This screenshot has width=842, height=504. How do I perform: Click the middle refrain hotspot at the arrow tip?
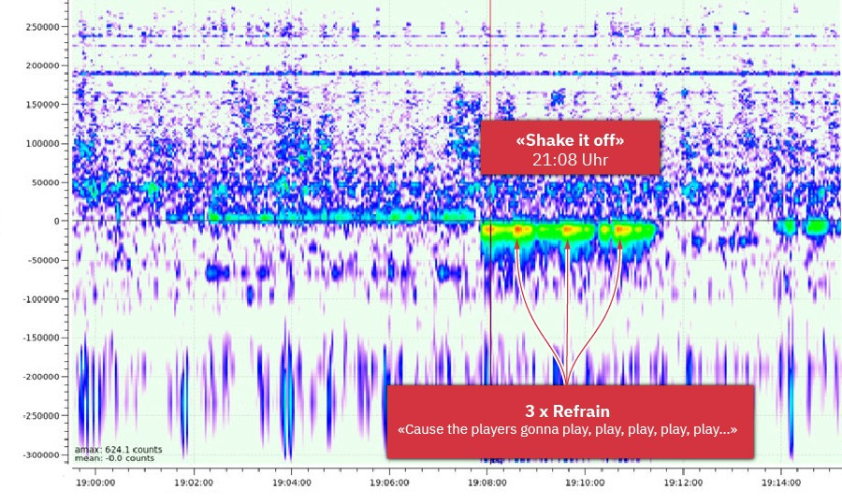point(567,230)
